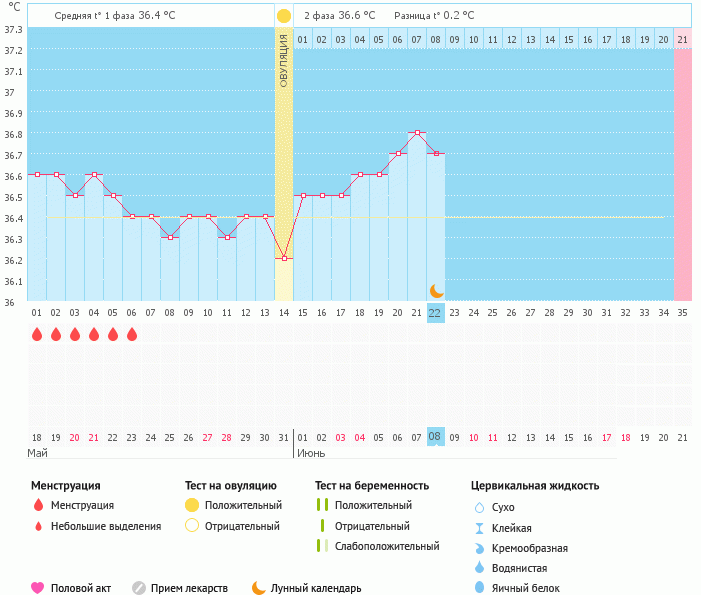Click the Клейкая cervical fluid icon

[479, 528]
